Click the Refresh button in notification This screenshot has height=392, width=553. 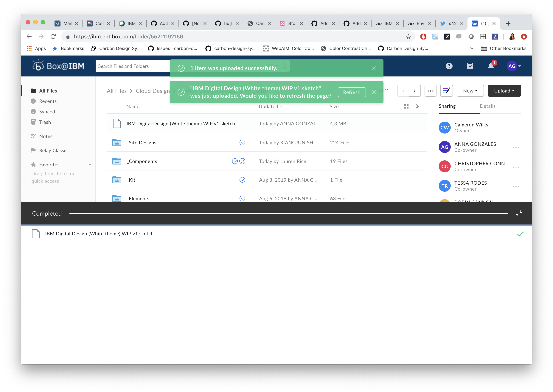pyautogui.click(x=352, y=92)
